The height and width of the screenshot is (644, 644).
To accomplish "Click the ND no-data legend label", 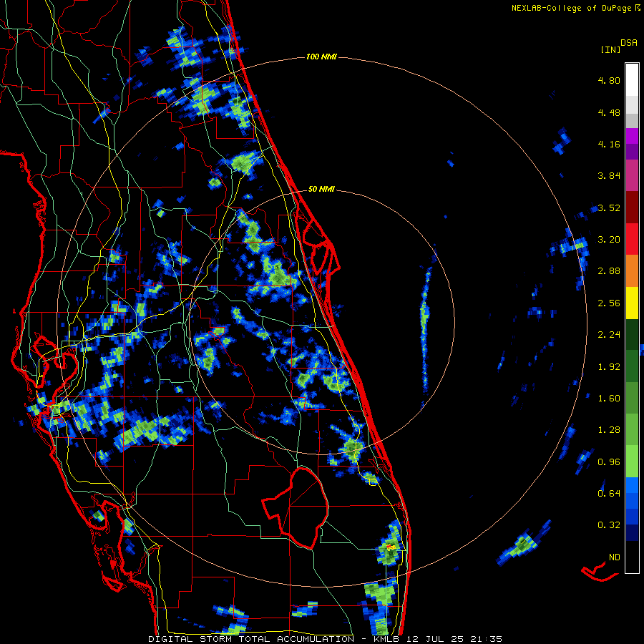I will pos(615,557).
